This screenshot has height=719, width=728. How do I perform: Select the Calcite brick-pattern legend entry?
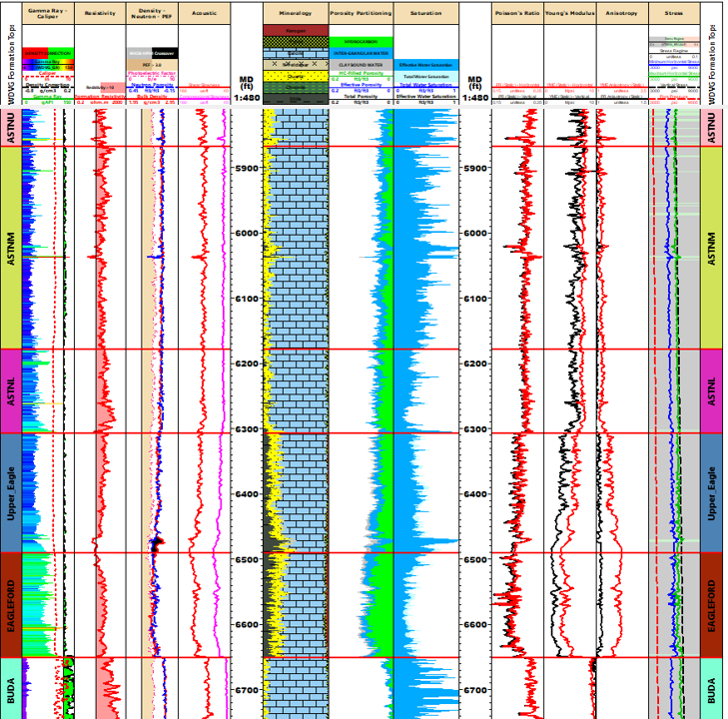(x=295, y=53)
